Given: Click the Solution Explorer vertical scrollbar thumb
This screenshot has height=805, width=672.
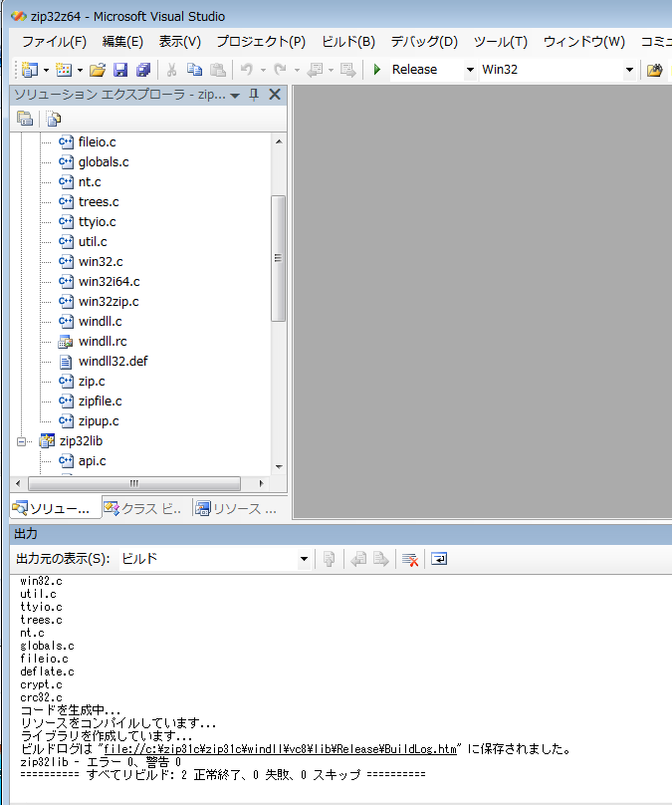Looking at the screenshot, I should coord(278,258).
